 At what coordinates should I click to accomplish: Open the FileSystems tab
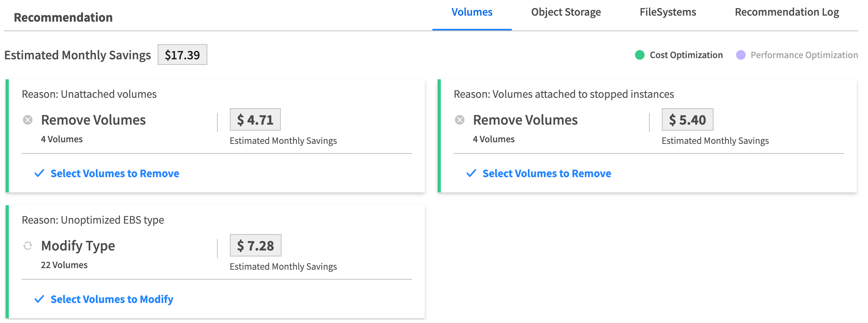(x=667, y=12)
